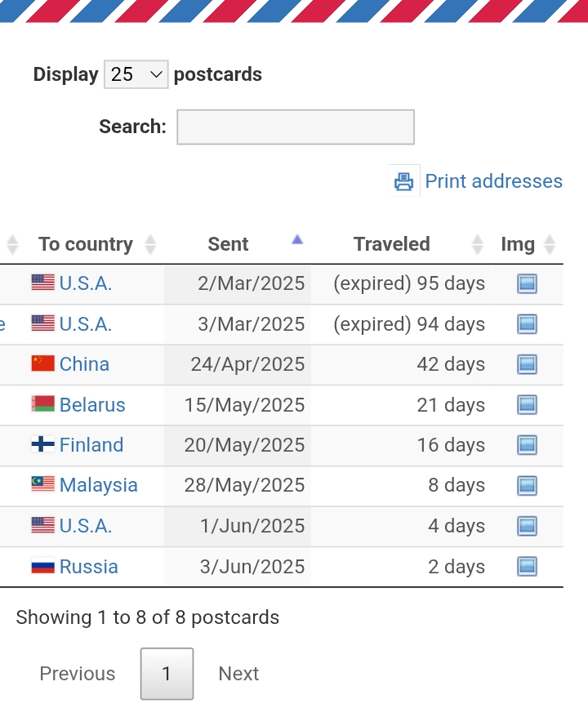The width and height of the screenshot is (588, 704).
Task: Open the Malaysia country link
Action: tap(98, 485)
